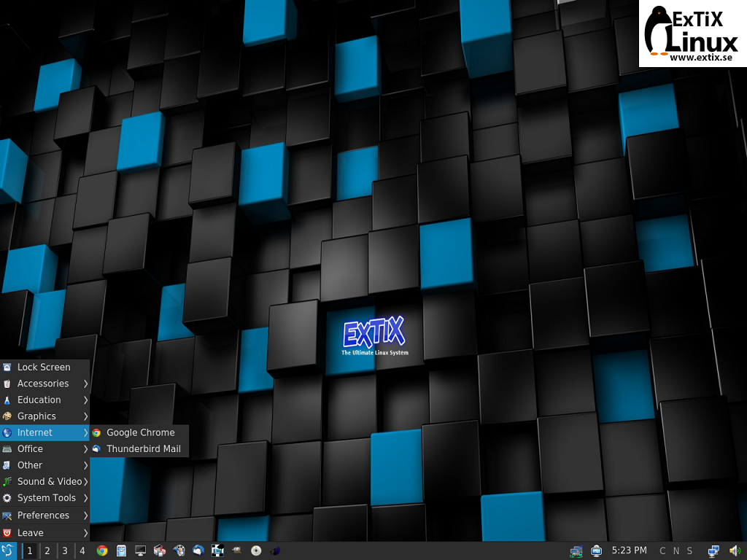Click the Graphics palette icon in menu

click(x=7, y=416)
